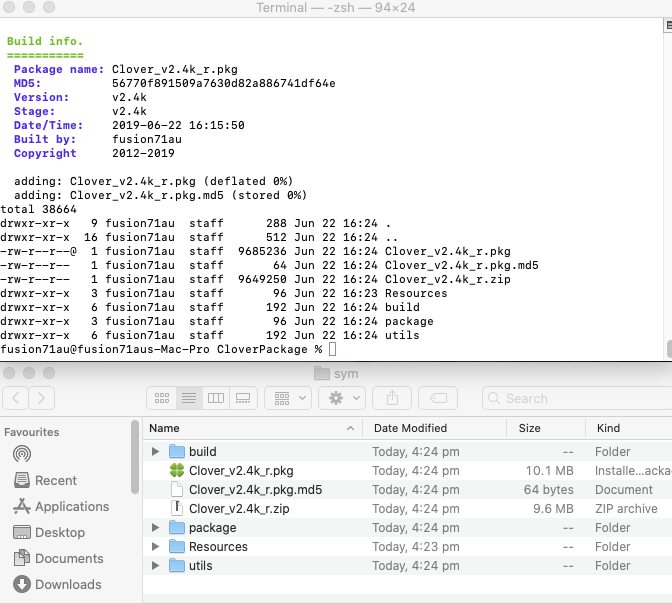Sort by Size column

546,428
